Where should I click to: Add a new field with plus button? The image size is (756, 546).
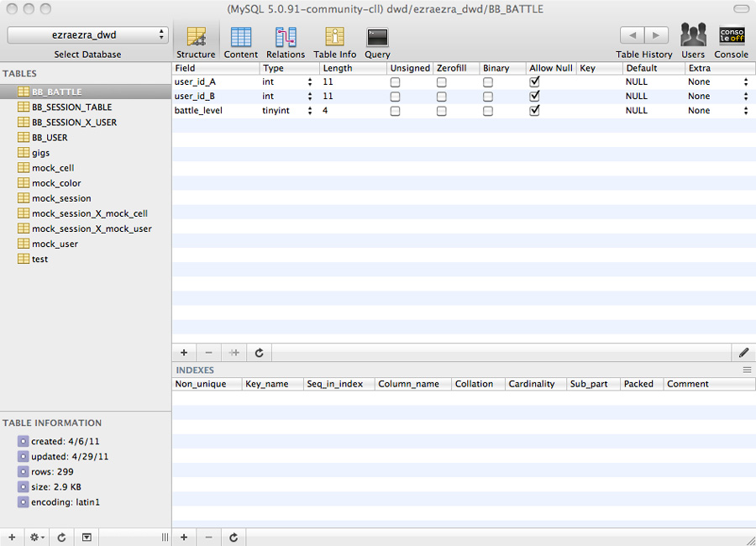pos(184,353)
